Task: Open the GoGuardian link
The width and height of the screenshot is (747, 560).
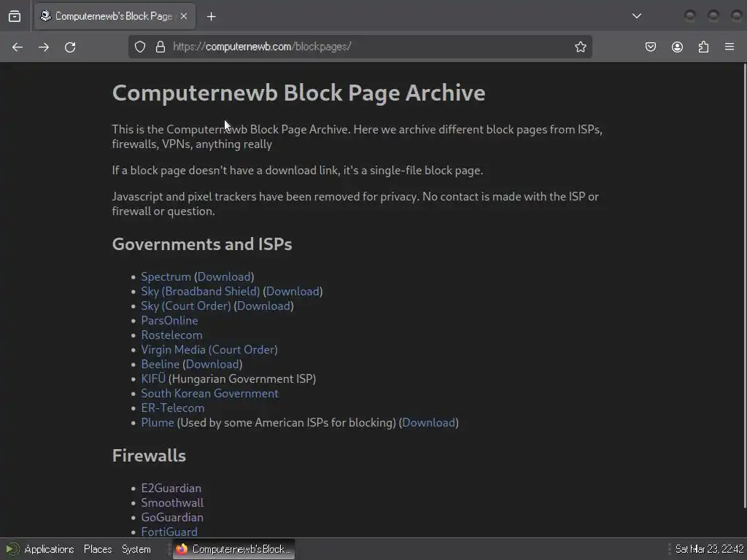Action: (172, 517)
